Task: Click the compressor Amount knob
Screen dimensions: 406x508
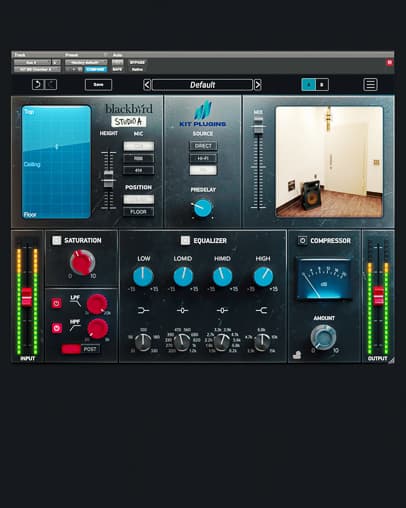Action: [x=323, y=337]
